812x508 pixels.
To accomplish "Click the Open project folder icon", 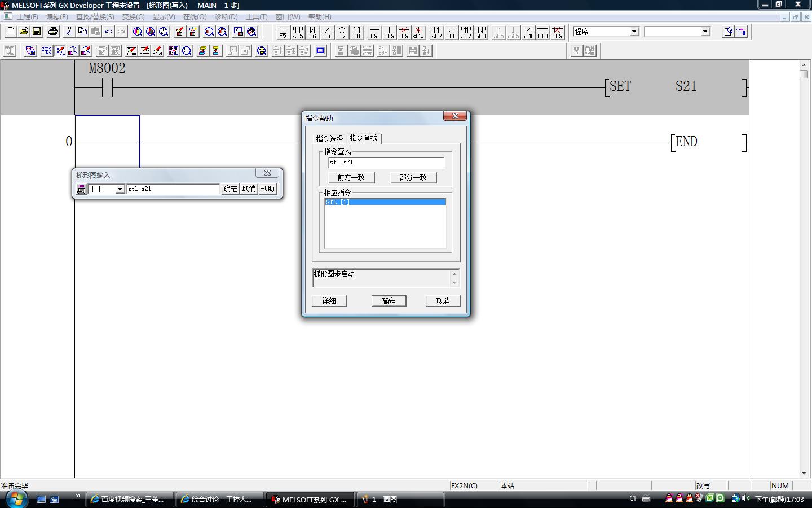I will tap(24, 32).
